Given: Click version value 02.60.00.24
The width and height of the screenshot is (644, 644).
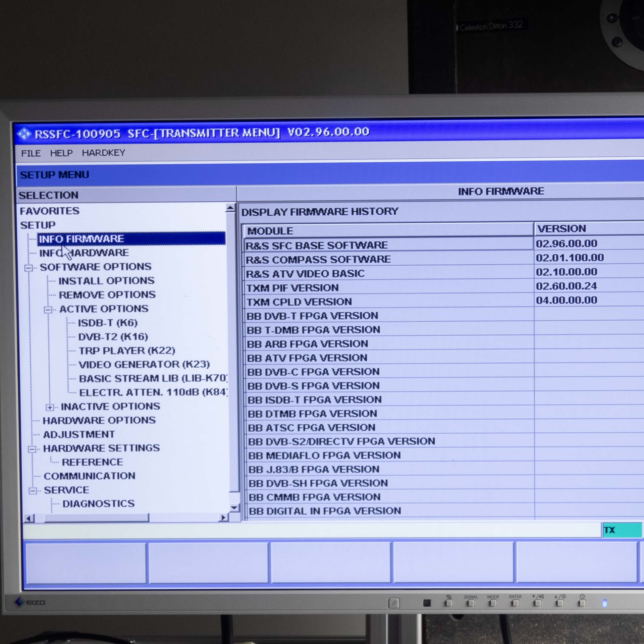Looking at the screenshot, I should click(x=566, y=286).
